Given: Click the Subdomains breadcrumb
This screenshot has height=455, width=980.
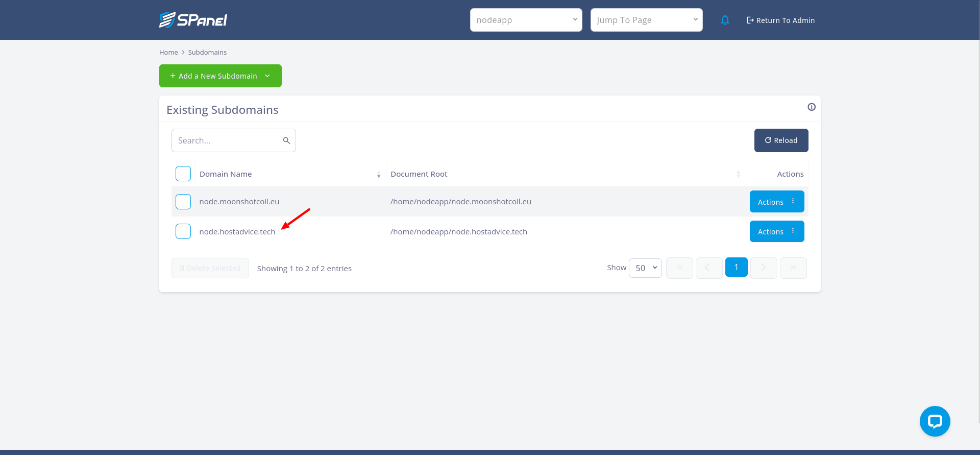Looking at the screenshot, I should tap(207, 52).
